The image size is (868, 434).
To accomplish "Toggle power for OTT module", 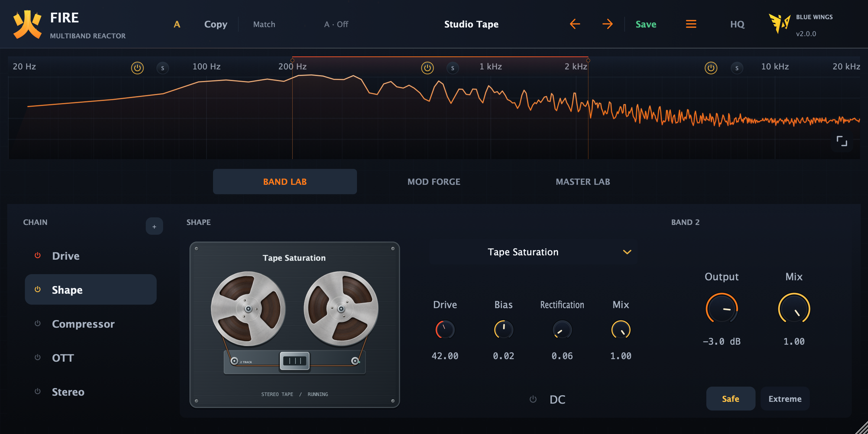I will click(38, 357).
